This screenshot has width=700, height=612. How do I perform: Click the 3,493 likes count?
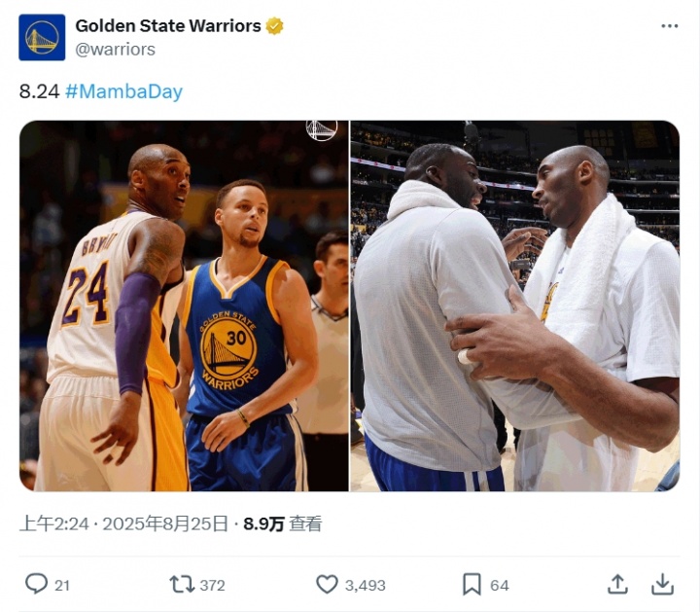click(x=365, y=585)
